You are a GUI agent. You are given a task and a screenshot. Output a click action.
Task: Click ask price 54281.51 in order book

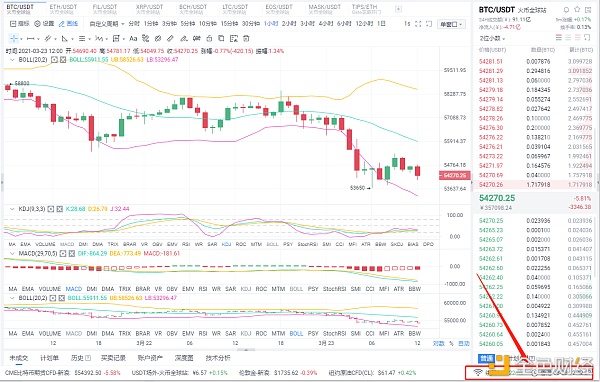pos(491,61)
